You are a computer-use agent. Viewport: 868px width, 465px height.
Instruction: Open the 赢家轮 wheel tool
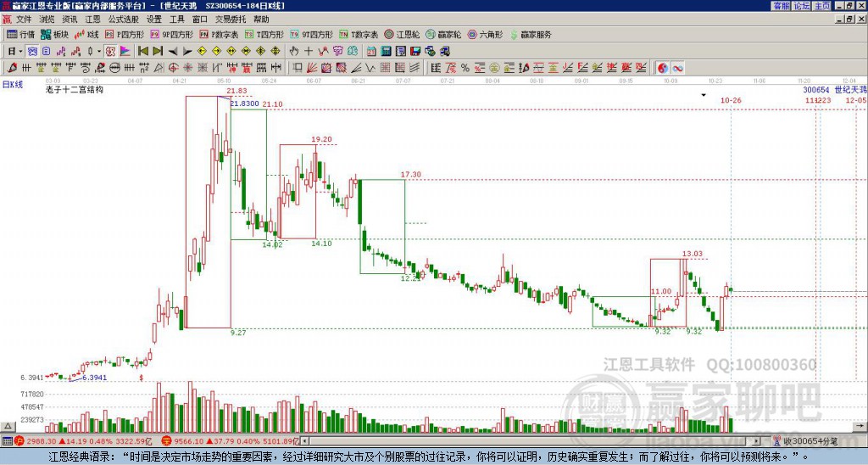(443, 34)
